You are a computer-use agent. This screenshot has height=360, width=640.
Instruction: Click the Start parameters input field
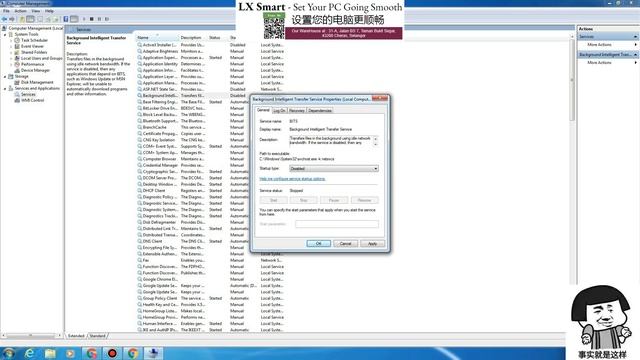[x=337, y=224]
